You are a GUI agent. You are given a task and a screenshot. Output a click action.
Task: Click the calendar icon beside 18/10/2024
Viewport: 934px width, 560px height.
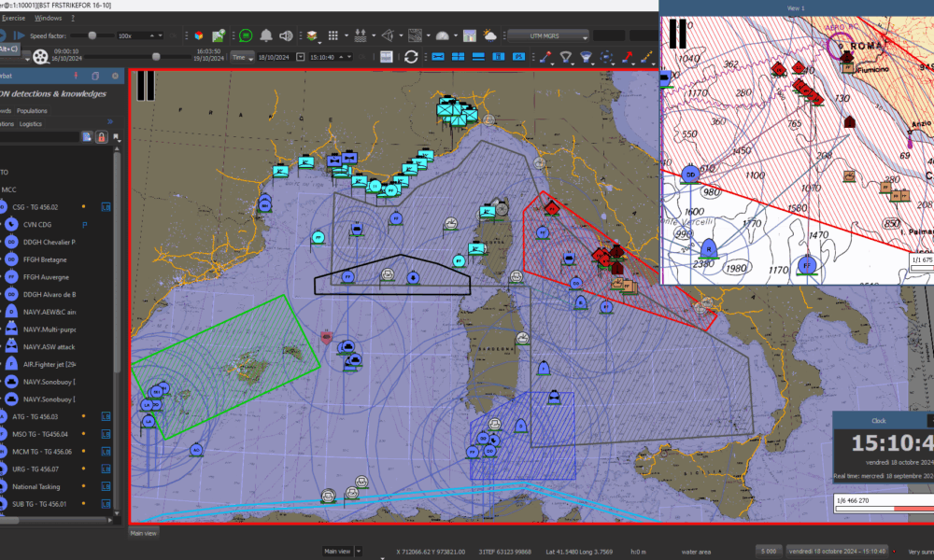point(300,57)
